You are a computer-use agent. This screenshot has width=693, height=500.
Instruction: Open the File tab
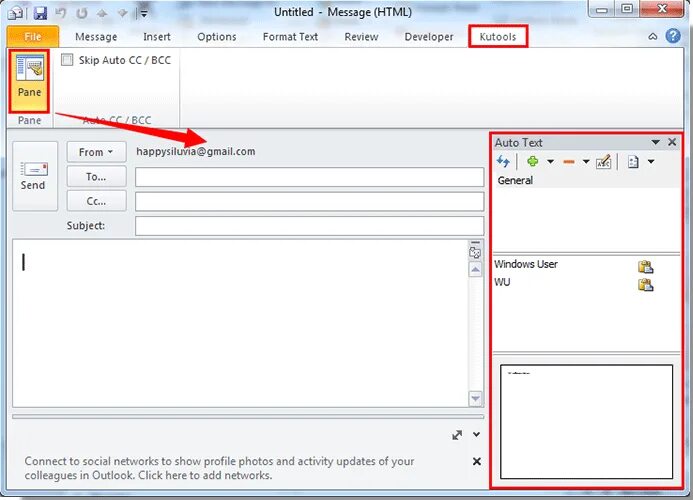[33, 36]
